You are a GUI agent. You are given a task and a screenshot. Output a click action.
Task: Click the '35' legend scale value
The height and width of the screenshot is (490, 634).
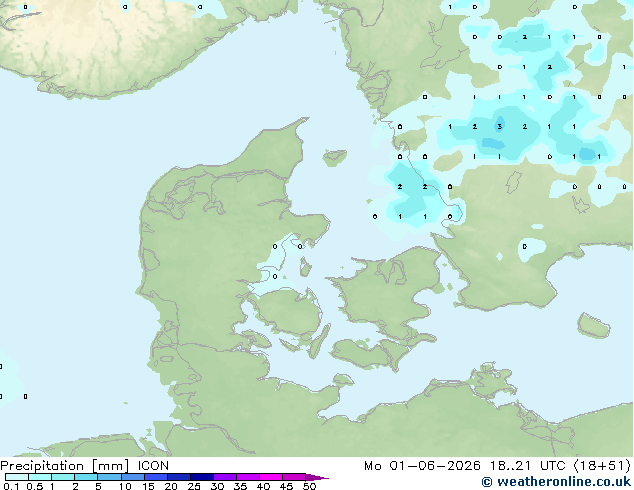pos(240,486)
